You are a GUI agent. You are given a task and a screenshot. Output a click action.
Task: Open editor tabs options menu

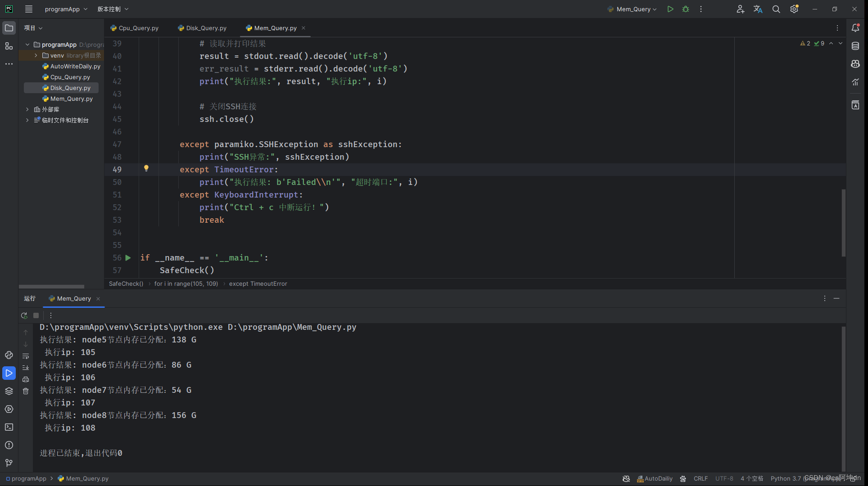(x=837, y=28)
